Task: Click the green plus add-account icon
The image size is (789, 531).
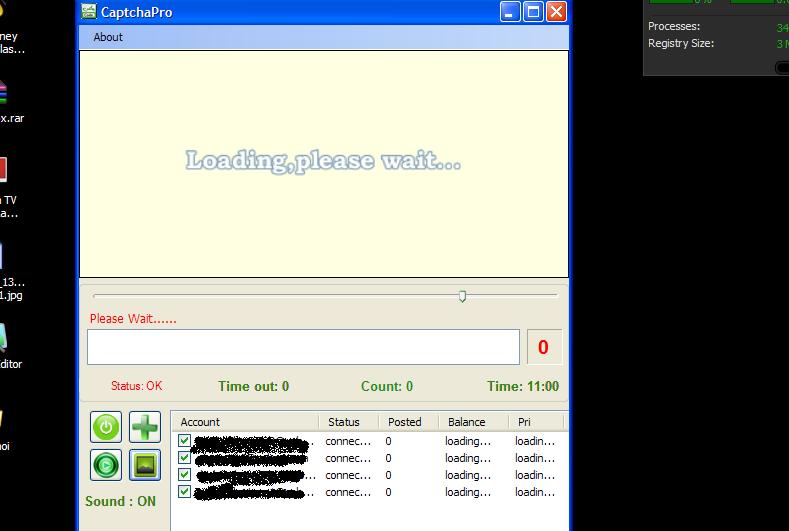Action: [145, 427]
